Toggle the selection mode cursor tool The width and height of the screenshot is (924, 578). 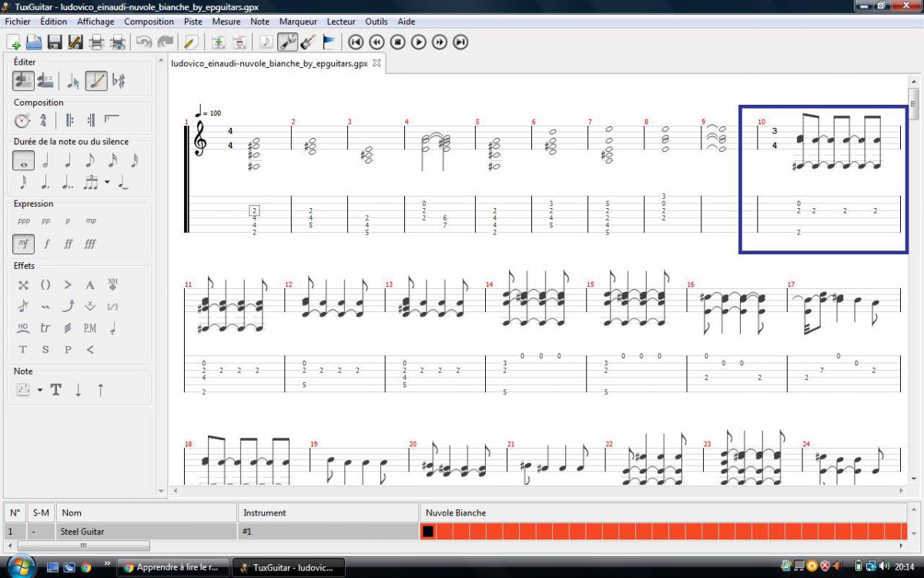(74, 80)
